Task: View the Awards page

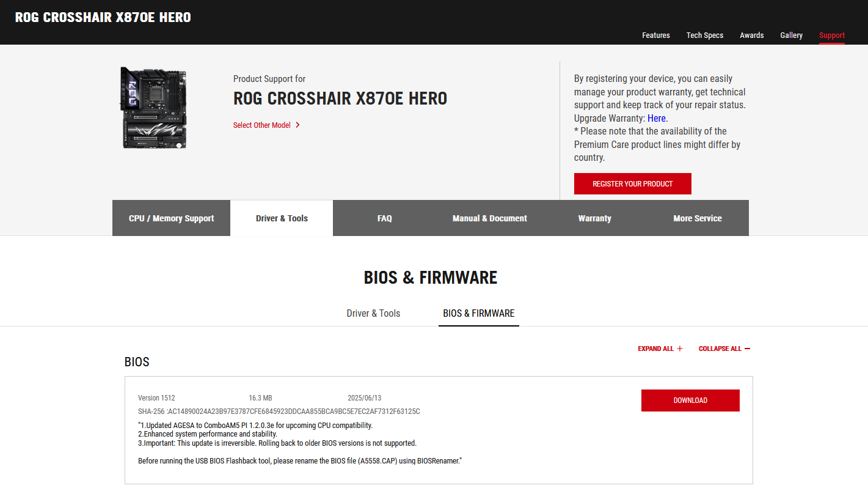Action: click(751, 35)
